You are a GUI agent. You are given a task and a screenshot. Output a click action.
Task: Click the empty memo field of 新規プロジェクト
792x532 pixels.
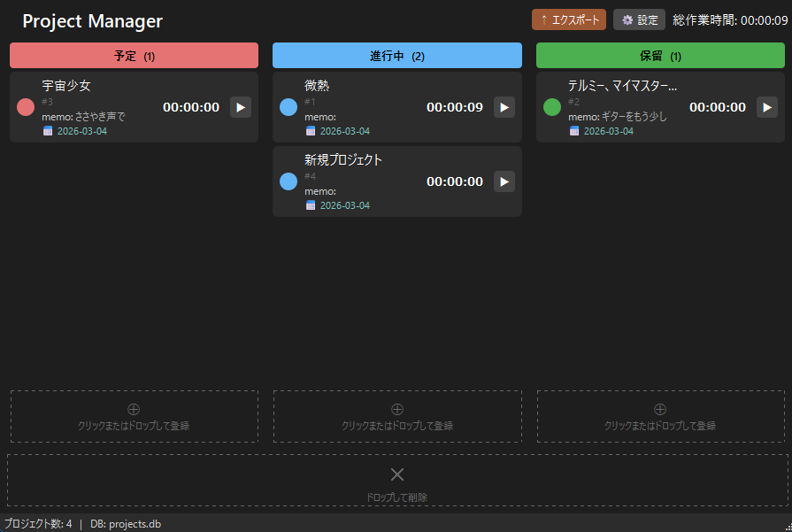click(320, 191)
